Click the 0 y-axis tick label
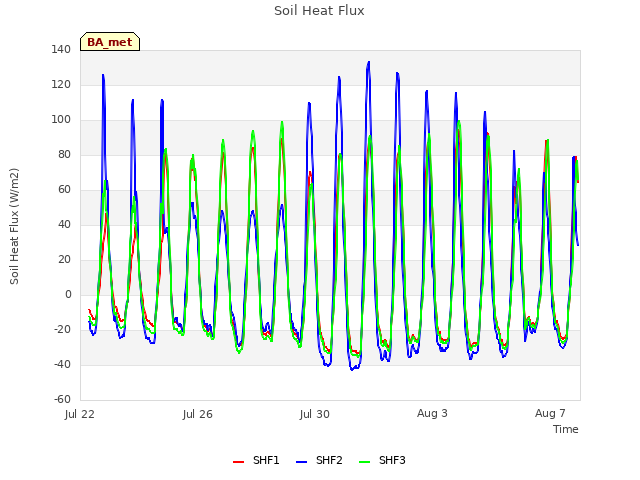Screen dimensions: 640x480 68,295
